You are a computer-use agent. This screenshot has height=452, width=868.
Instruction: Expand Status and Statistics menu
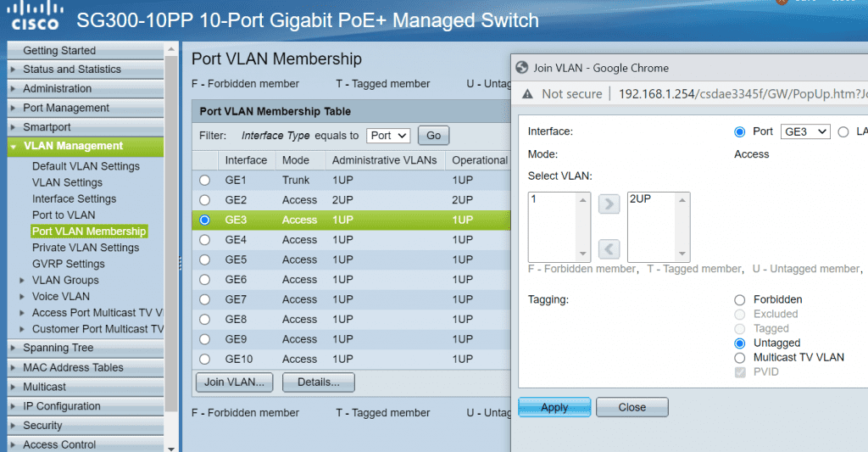tap(86, 70)
